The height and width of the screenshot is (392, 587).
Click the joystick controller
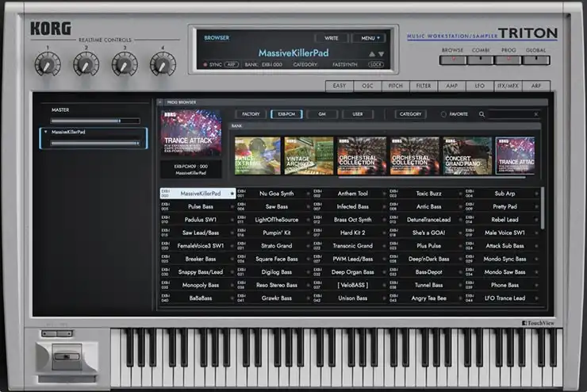(67, 357)
